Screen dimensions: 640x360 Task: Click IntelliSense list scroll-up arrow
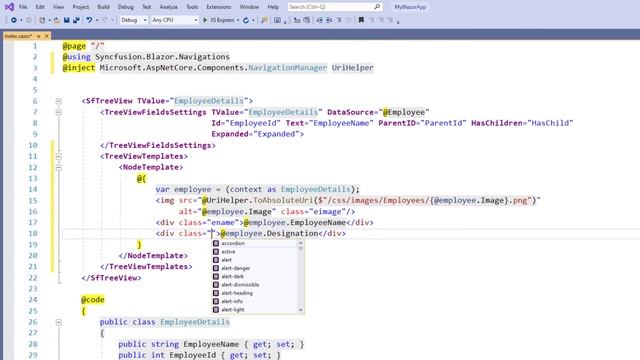(x=301, y=243)
